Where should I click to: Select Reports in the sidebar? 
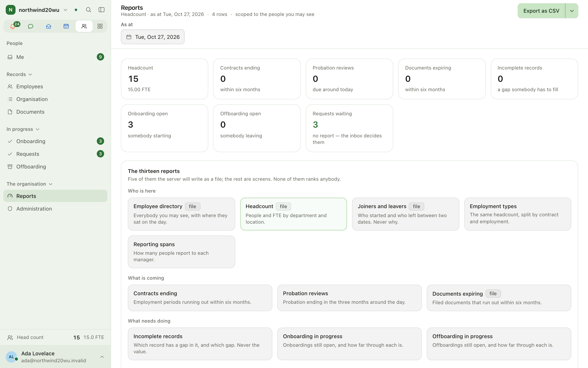click(x=55, y=196)
